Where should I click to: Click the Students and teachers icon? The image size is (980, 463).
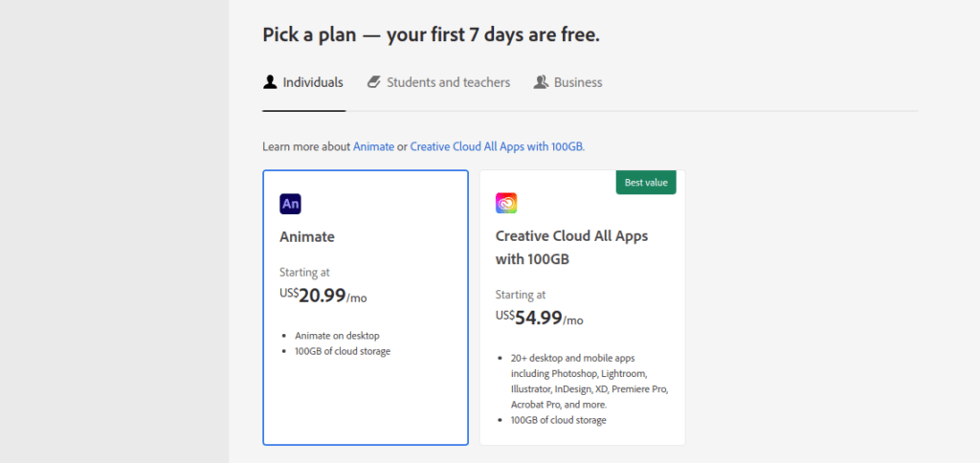coord(374,82)
